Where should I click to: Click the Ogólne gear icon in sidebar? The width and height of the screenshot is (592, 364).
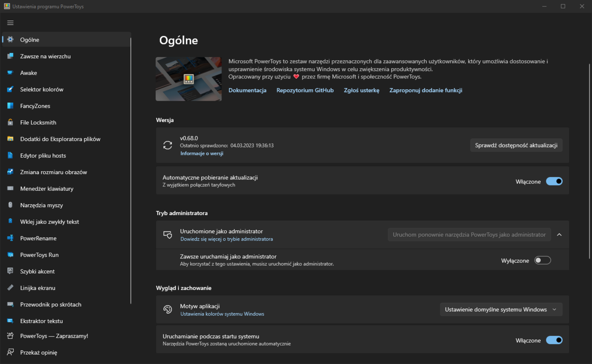coord(10,39)
